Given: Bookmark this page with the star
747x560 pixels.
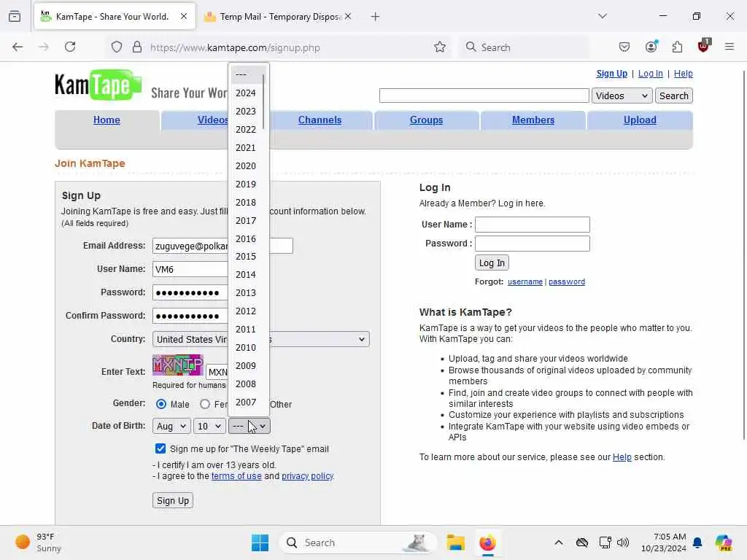Looking at the screenshot, I should pos(439,47).
